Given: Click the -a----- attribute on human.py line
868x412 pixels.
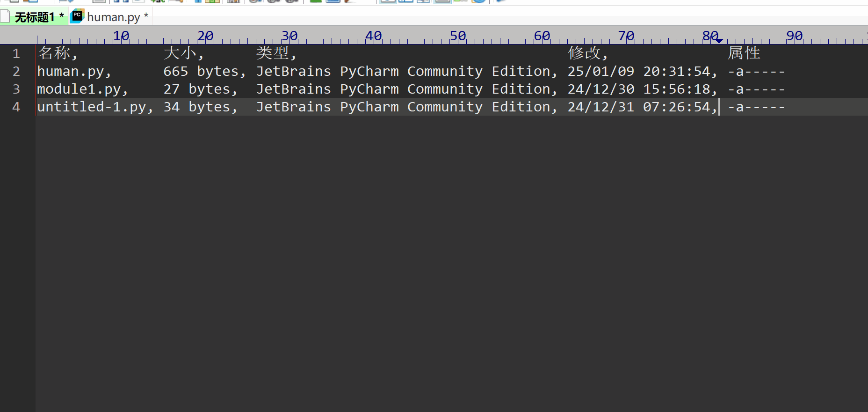Looking at the screenshot, I should pos(757,71).
